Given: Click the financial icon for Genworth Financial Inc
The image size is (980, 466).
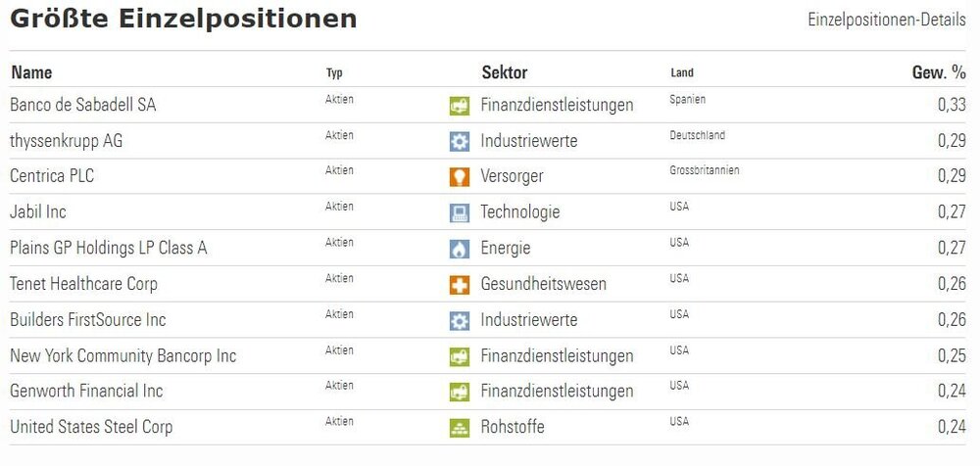Looking at the screenshot, I should tap(459, 392).
